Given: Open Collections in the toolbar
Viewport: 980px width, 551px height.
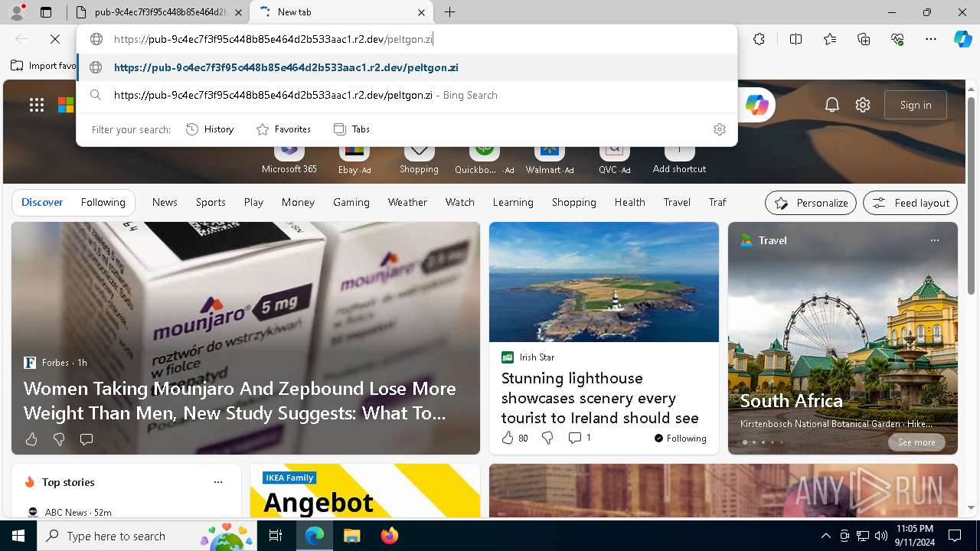Looking at the screenshot, I should point(864,39).
